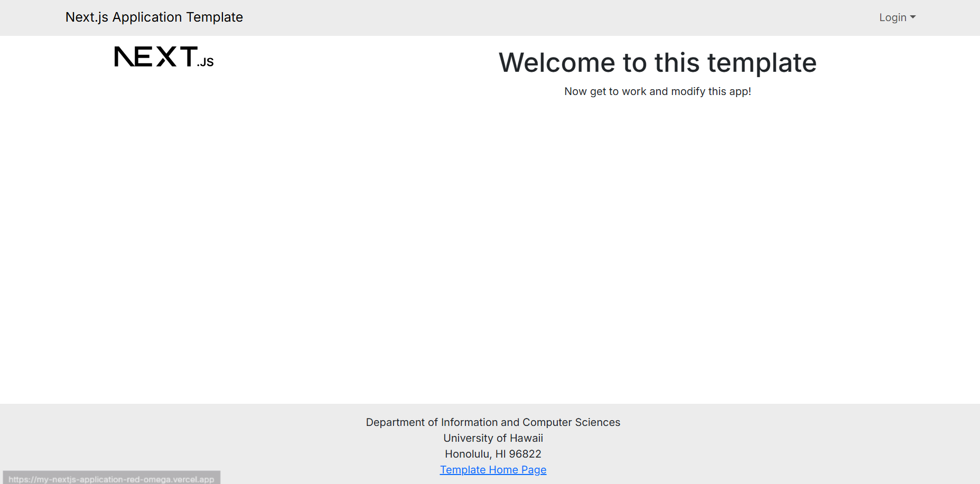Click the small .JS suffix in the logo
The width and height of the screenshot is (980, 484).
click(x=206, y=62)
